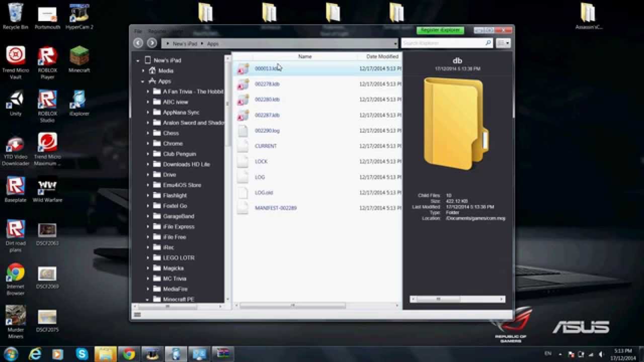Viewport: 644px width, 362px height.
Task: Select the 002290.log file icon
Action: coord(243,131)
